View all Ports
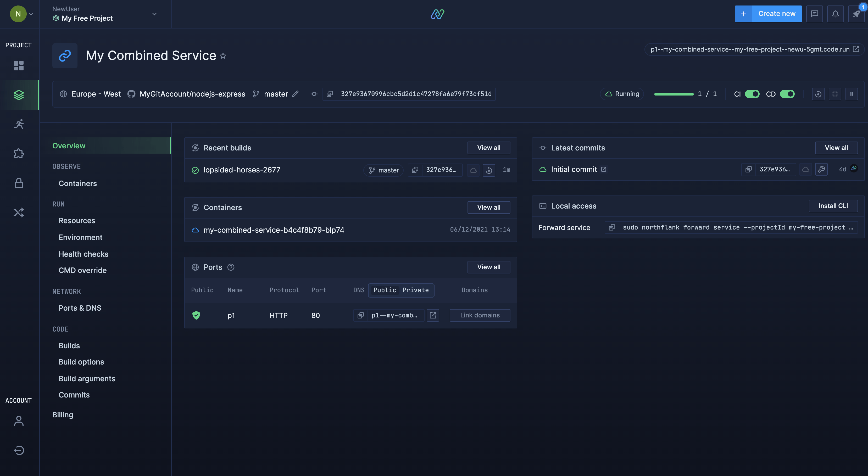This screenshot has height=476, width=868. pos(489,267)
